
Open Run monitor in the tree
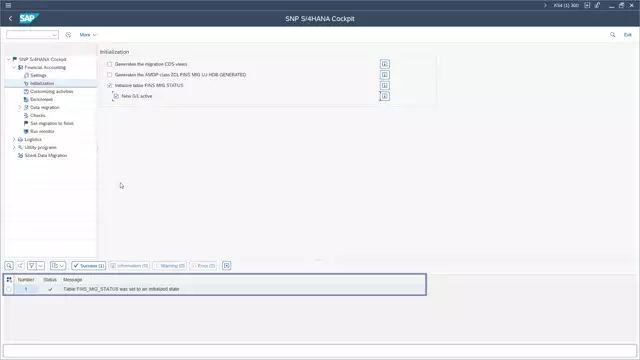coord(42,131)
